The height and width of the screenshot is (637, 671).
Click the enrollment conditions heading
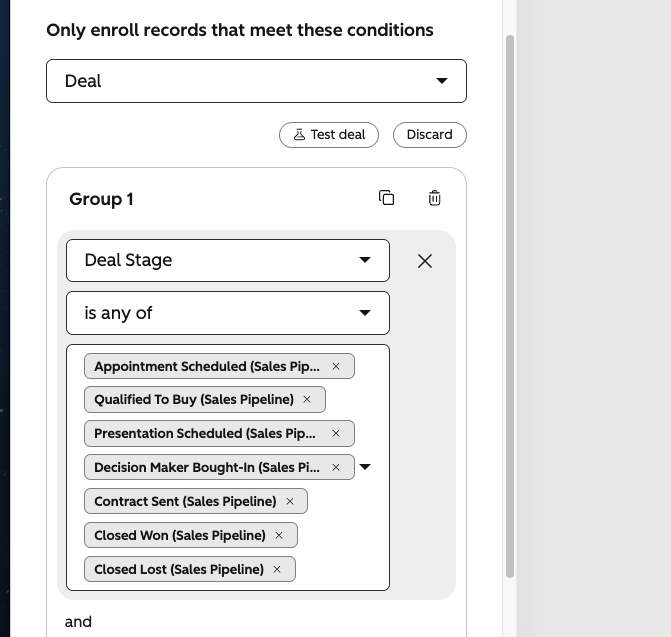[240, 30]
